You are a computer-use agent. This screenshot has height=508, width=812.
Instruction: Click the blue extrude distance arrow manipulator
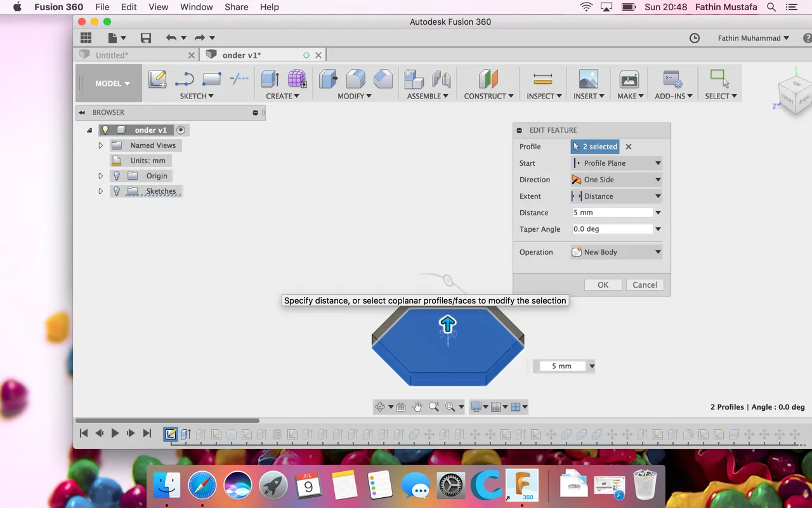(448, 324)
